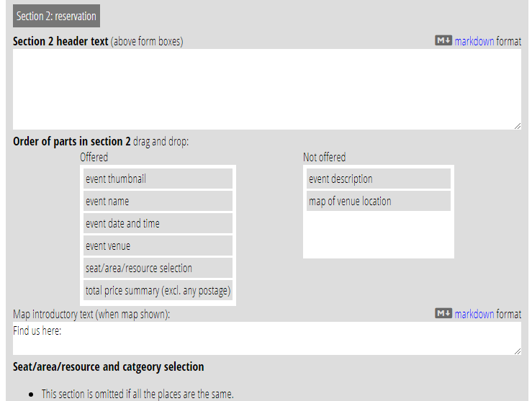Click the Map introductory text field

tap(267, 338)
